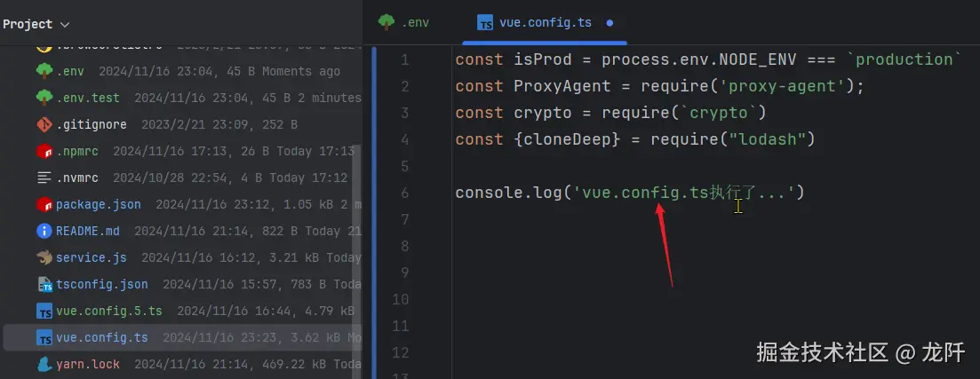Click the vue.config.5.ts TypeScript icon
Image resolution: width=980 pixels, height=379 pixels.
[x=44, y=311]
